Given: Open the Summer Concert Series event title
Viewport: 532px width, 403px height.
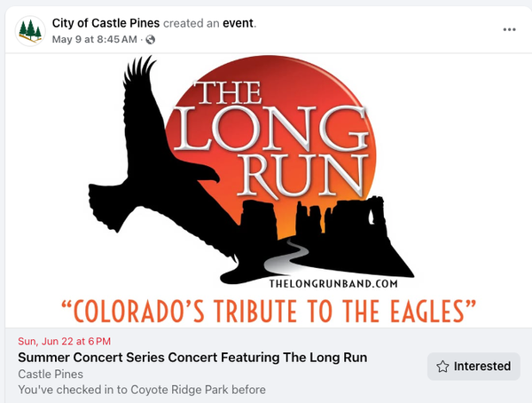Looking at the screenshot, I should [192, 358].
